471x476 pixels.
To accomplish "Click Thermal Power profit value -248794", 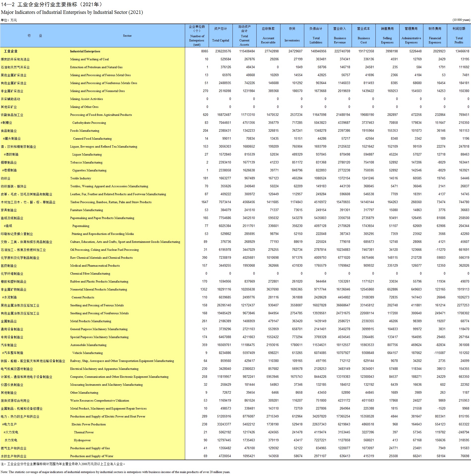I will pos(464,432).
